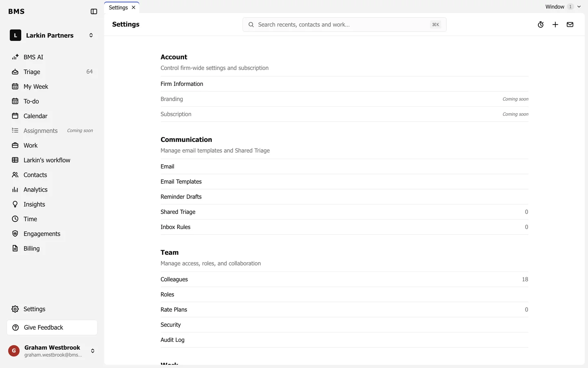
Task: Click the Larkin Partners L logo badge
Action: 16,35
